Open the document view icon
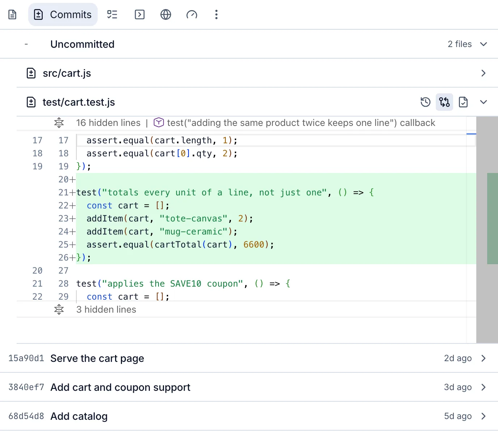The width and height of the screenshot is (498, 448). (x=12, y=14)
